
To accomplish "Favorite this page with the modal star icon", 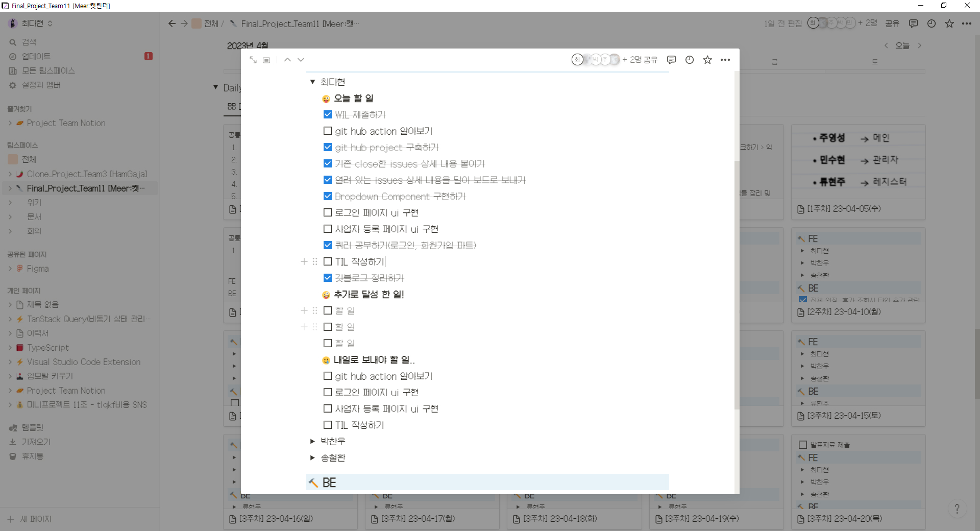I will pos(707,60).
